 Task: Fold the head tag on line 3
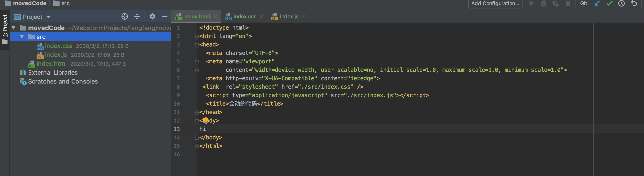(197, 45)
